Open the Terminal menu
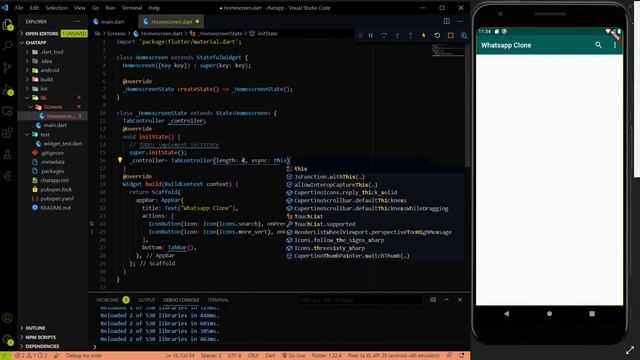 pos(132,8)
